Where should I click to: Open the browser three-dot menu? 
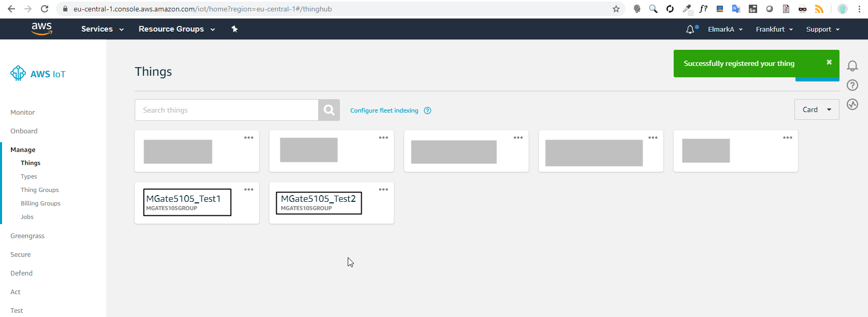click(859, 9)
